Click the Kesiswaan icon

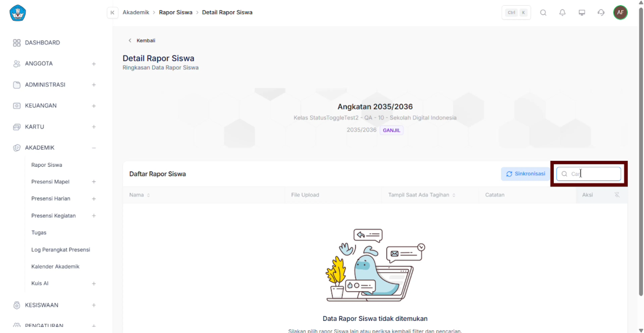(x=16, y=305)
